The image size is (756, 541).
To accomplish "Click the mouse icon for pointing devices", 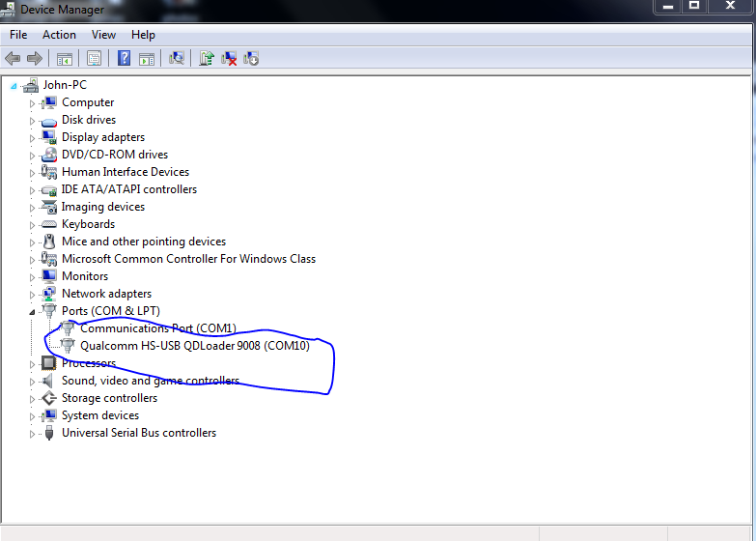I will [x=48, y=242].
